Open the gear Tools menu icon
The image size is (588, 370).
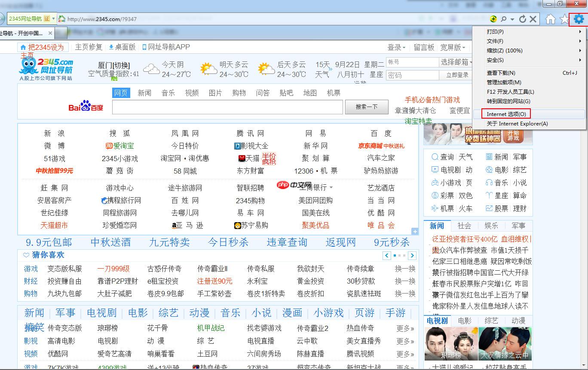click(579, 19)
